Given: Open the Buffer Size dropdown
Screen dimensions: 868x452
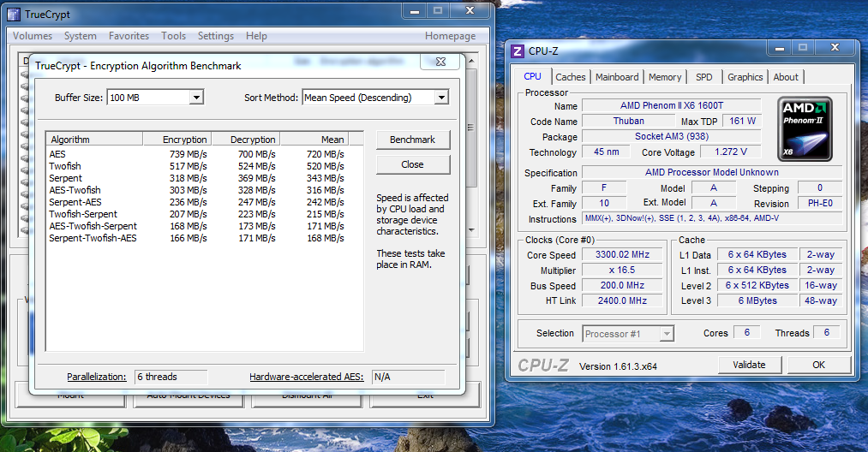Looking at the screenshot, I should 196,98.
